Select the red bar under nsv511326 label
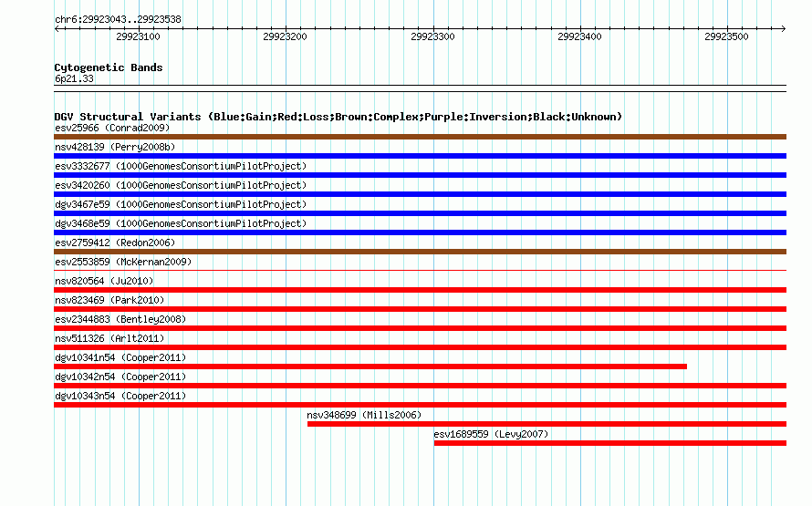The height and width of the screenshot is (506, 812). (x=420, y=347)
